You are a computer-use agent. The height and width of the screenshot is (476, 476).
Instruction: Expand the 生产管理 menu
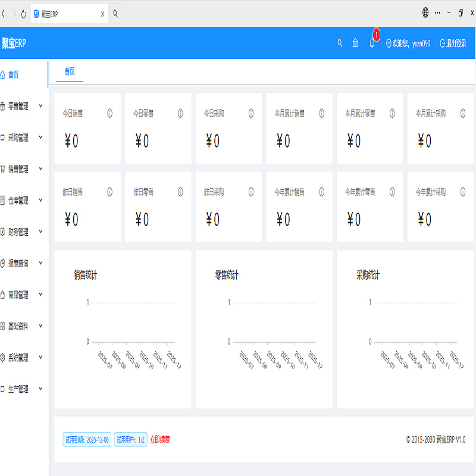click(40, 389)
